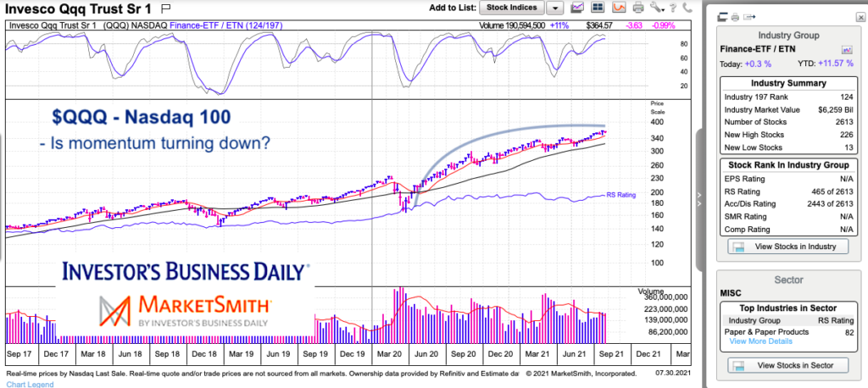Click the New High Stocks row
868x388 pixels.
(787, 135)
